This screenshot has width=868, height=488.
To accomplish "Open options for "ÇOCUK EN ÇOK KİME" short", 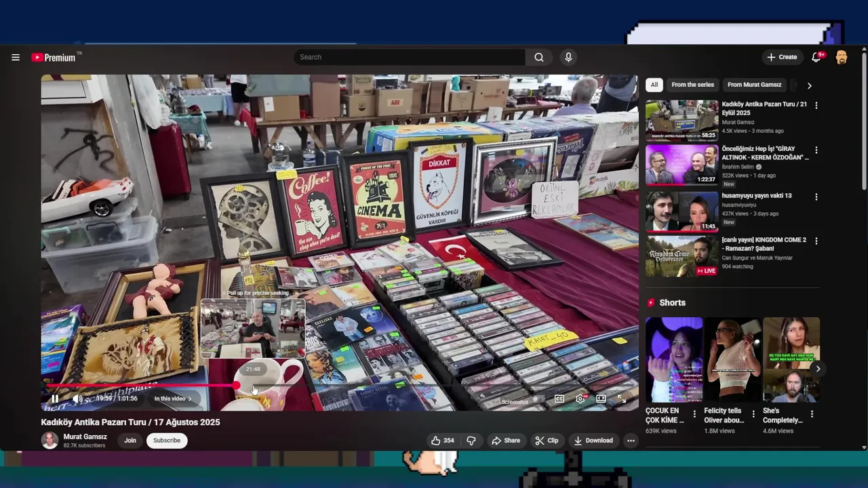I will (694, 414).
